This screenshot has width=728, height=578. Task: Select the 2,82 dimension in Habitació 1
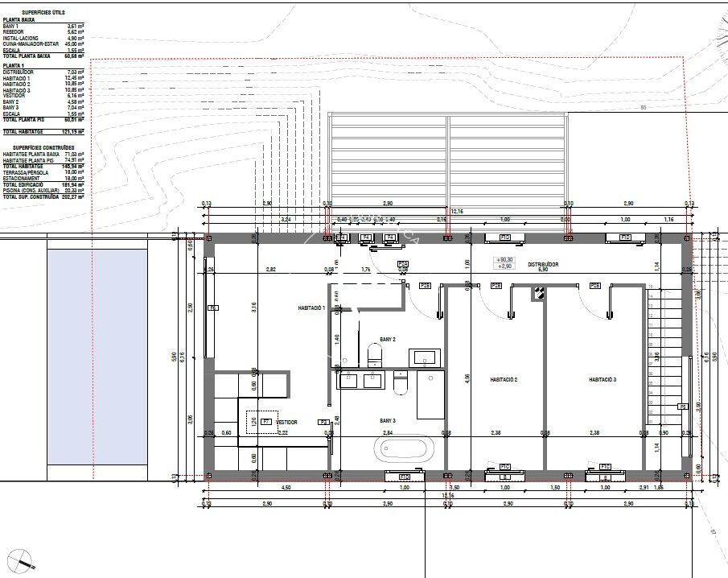coord(270,269)
